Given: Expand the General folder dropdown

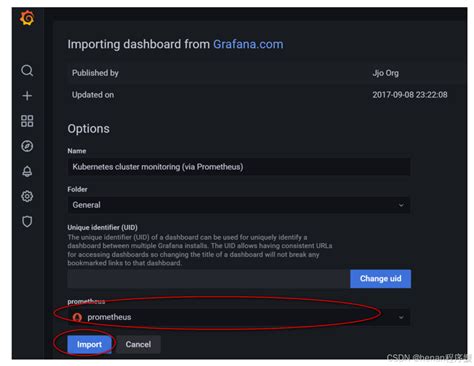Looking at the screenshot, I should [239, 205].
